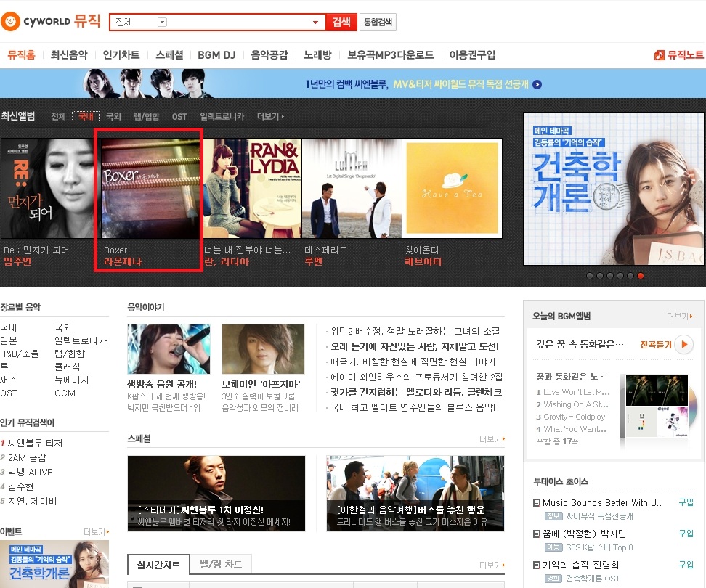Expand 더보기 beside the 실시간차트 tabs

492,565
